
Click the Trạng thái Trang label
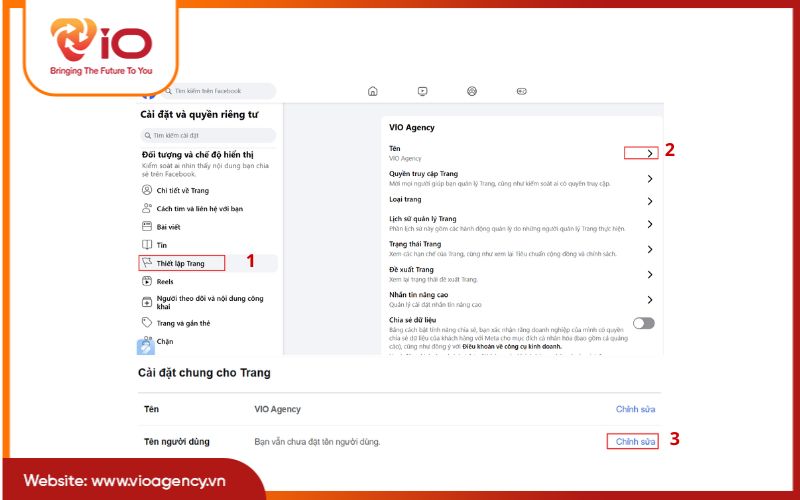click(415, 244)
